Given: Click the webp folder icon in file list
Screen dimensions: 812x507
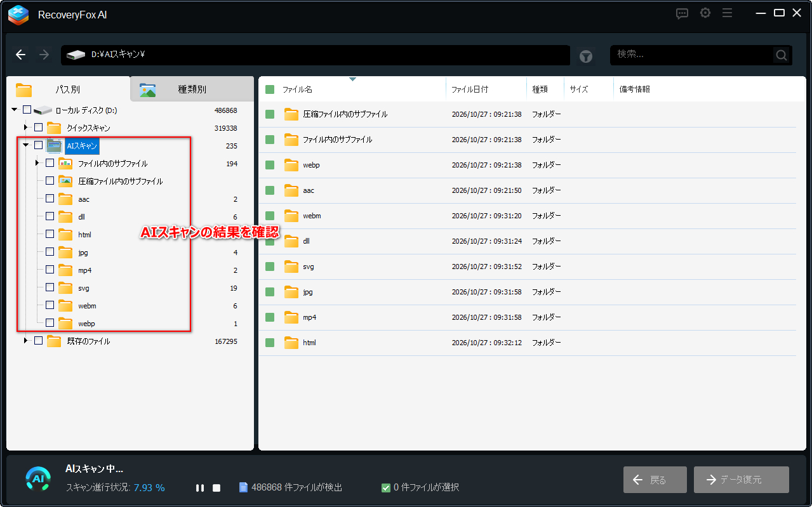Looking at the screenshot, I should point(291,165).
